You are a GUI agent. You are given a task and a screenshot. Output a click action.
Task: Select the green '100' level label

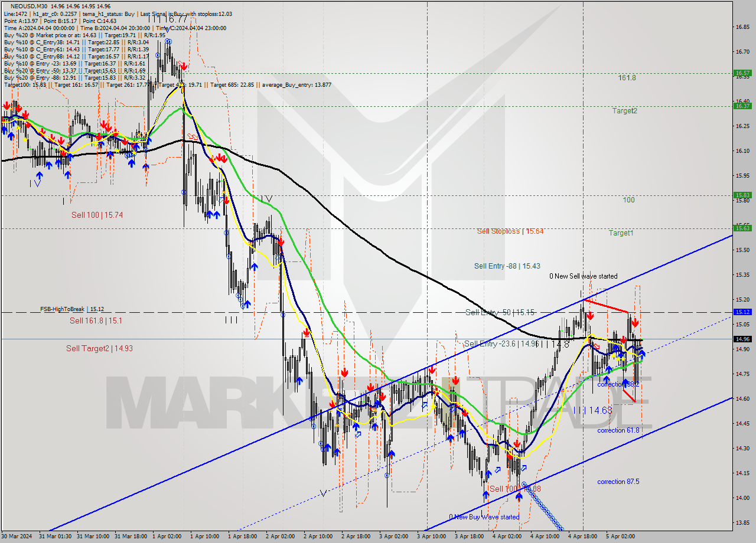[x=628, y=200]
